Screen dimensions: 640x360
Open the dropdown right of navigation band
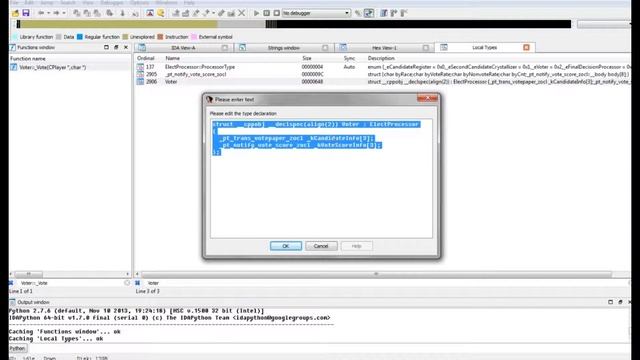604,24
